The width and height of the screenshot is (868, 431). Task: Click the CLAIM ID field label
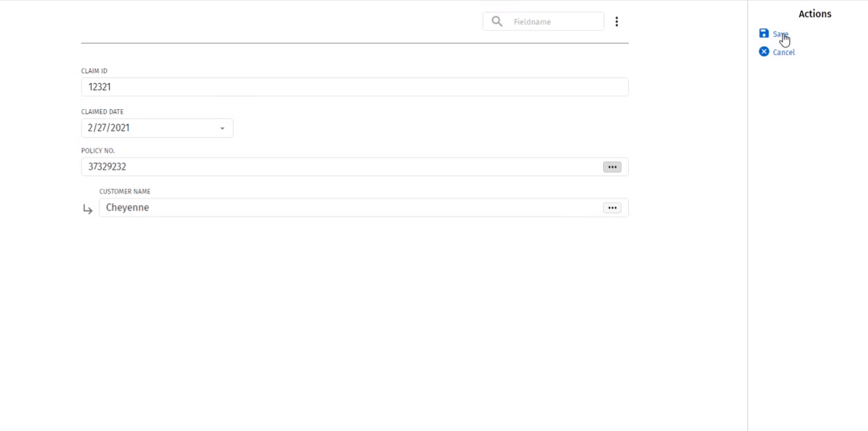[x=94, y=71]
